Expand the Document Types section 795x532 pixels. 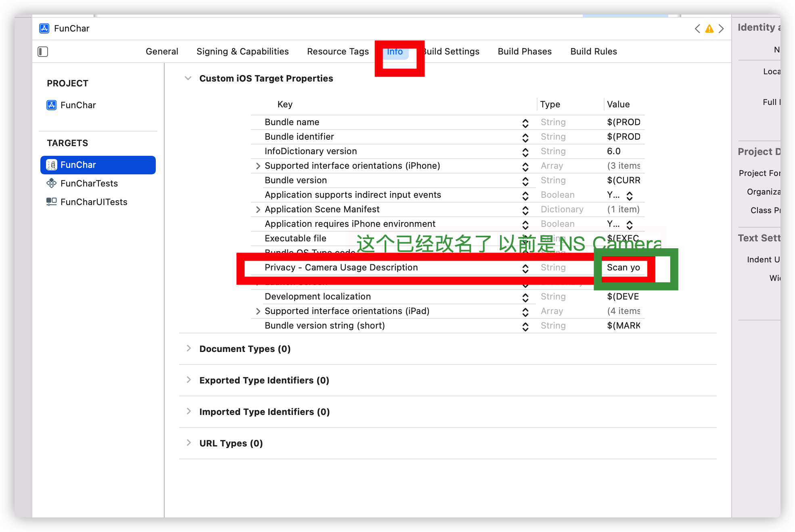[188, 348]
